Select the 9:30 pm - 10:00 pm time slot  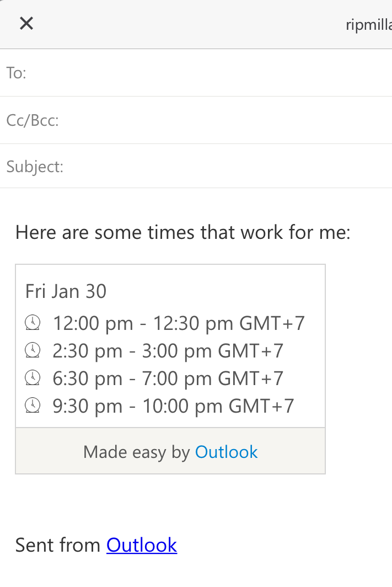coord(173,406)
